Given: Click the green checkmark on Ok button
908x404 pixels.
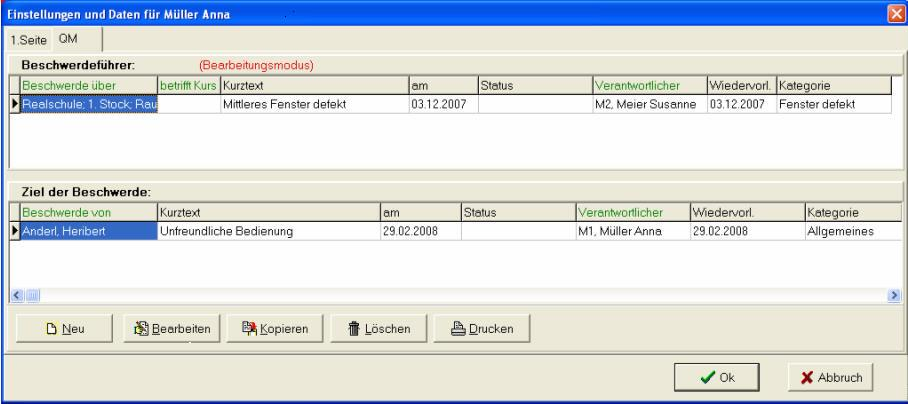Looking at the screenshot, I should coord(708,378).
